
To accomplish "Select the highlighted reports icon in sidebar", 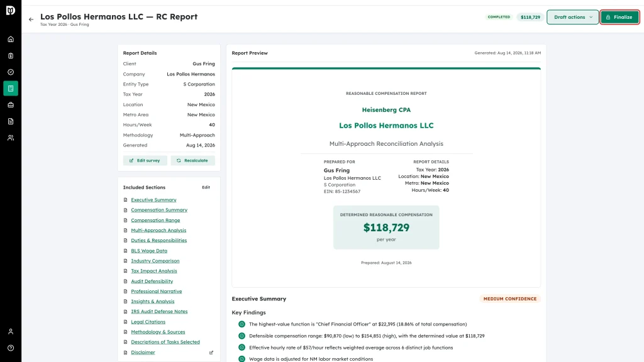I will click(11, 89).
